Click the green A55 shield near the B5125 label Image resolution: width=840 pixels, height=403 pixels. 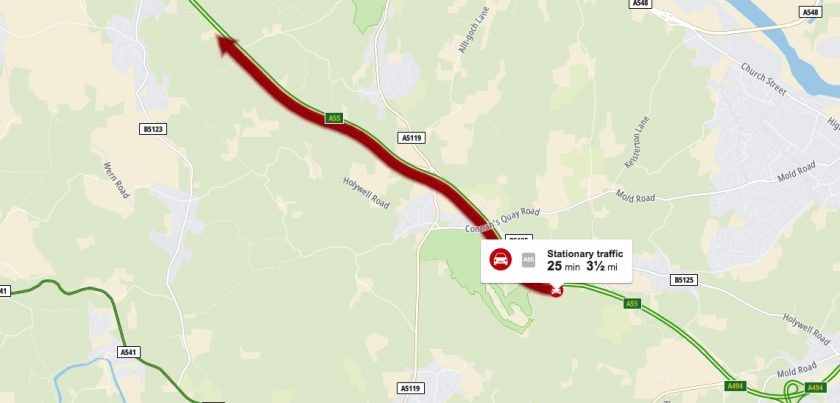pyautogui.click(x=633, y=304)
